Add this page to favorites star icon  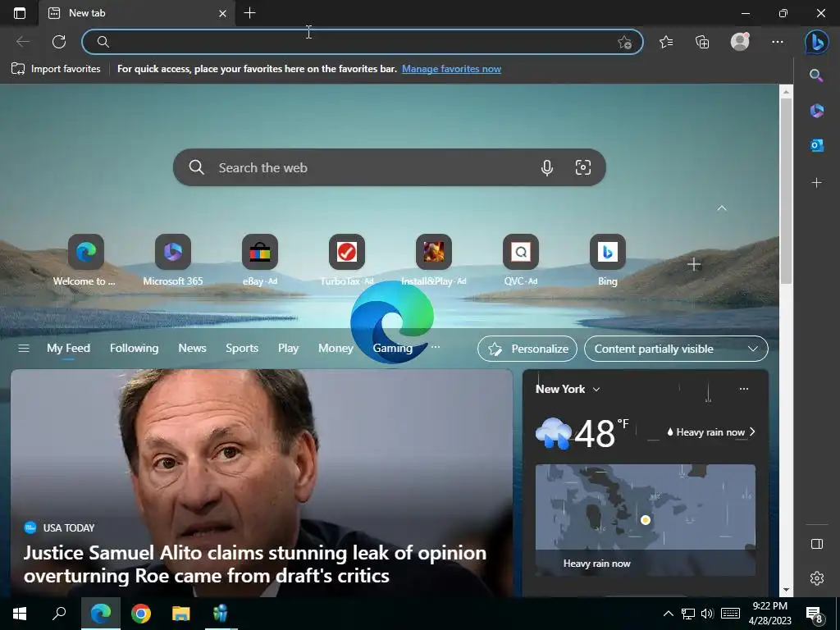[x=624, y=43]
